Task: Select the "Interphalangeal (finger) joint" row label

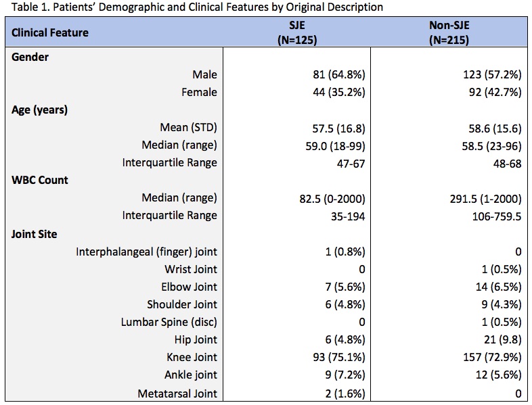Action: pyautogui.click(x=146, y=252)
